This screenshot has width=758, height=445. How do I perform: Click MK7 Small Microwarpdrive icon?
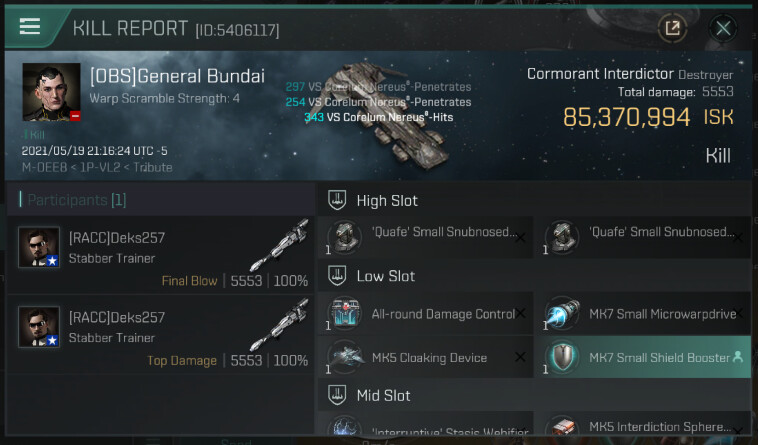562,313
